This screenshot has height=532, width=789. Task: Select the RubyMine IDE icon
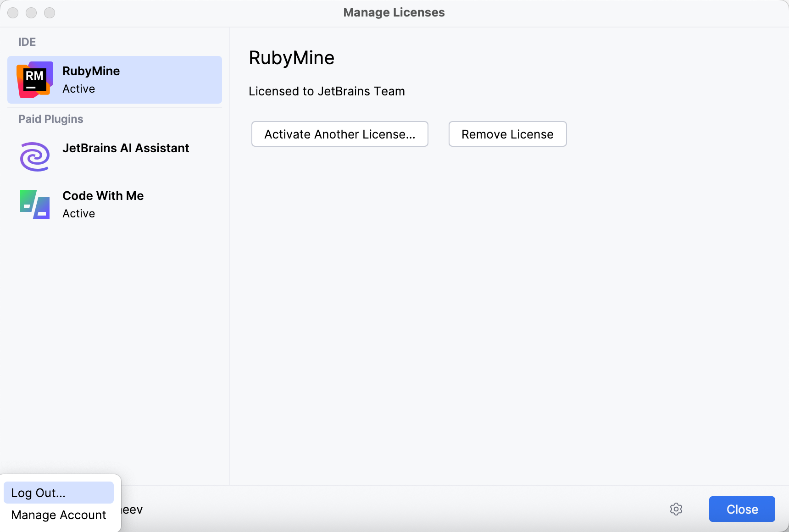click(34, 79)
